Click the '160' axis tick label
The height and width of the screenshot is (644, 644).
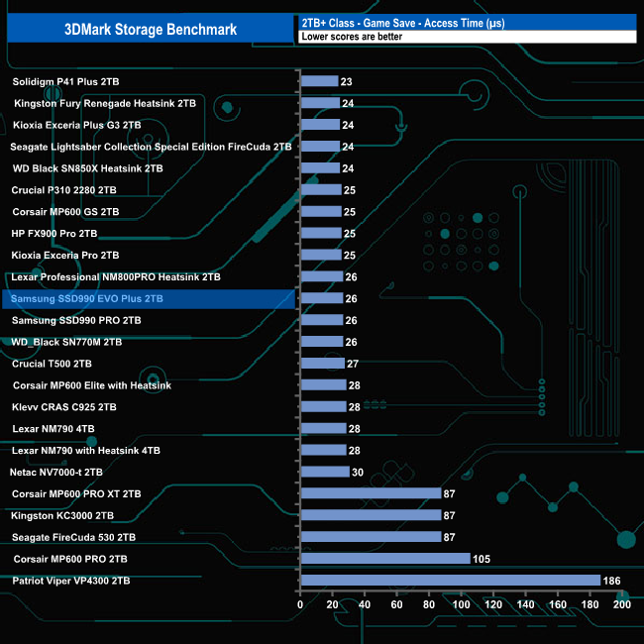[558, 604]
